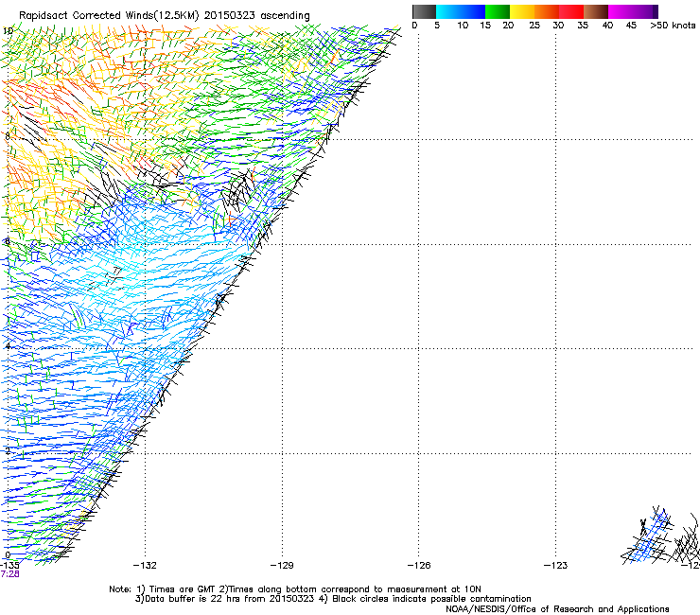This screenshot has height=615, width=700.
Task: Click the latitude 2 axis label
Action: pos(8,450)
